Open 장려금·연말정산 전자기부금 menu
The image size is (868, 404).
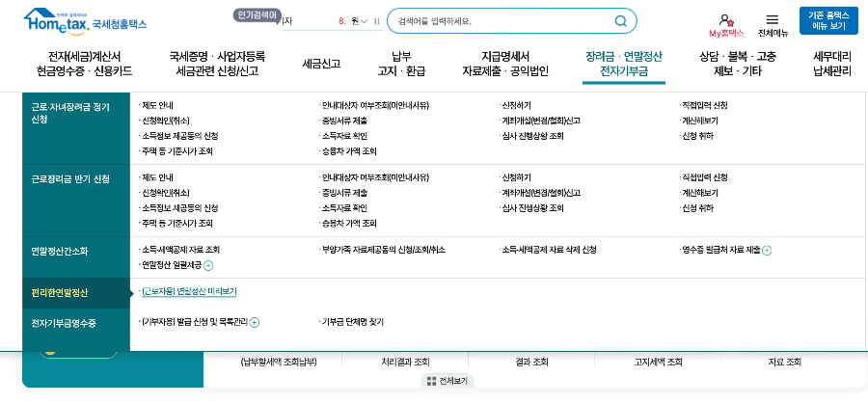(624, 64)
